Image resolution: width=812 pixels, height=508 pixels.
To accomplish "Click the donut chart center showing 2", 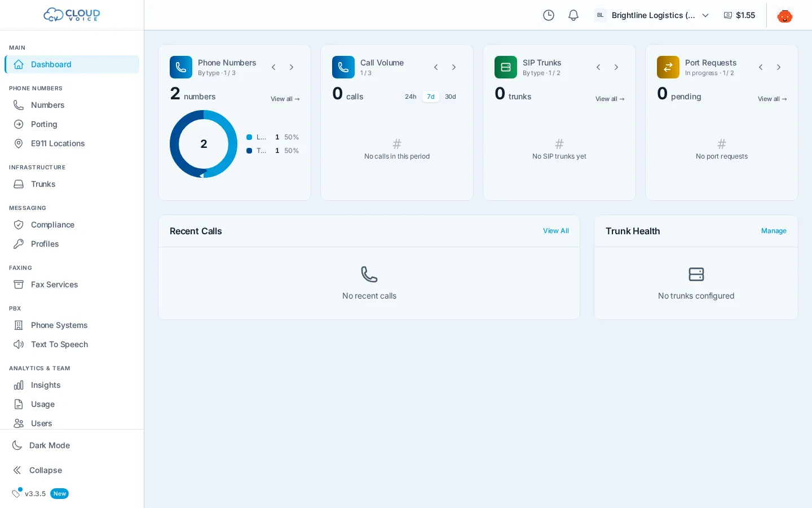I will click(204, 144).
